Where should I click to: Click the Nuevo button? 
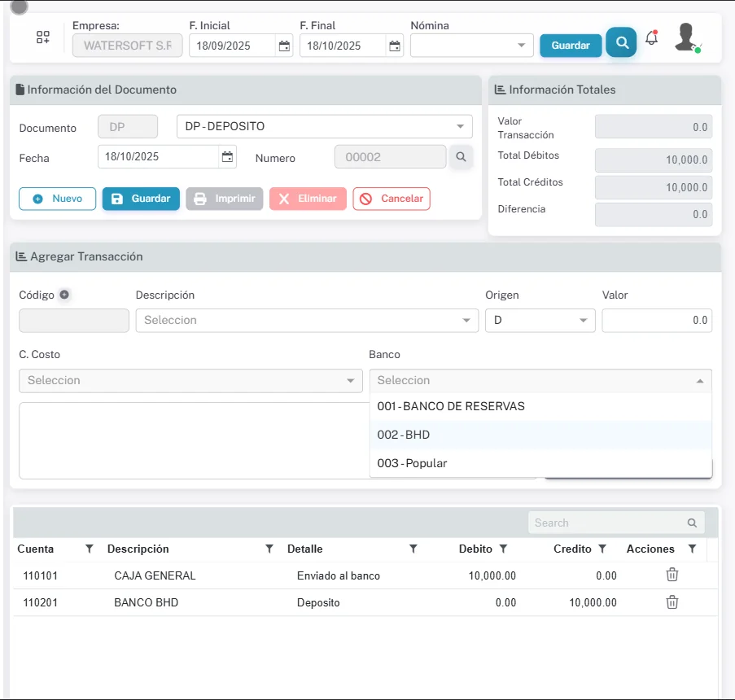pyautogui.click(x=58, y=199)
